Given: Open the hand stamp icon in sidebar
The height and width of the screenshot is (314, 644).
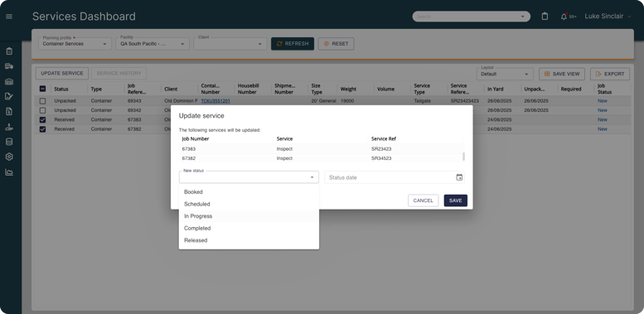Looking at the screenshot, I should (x=9, y=127).
